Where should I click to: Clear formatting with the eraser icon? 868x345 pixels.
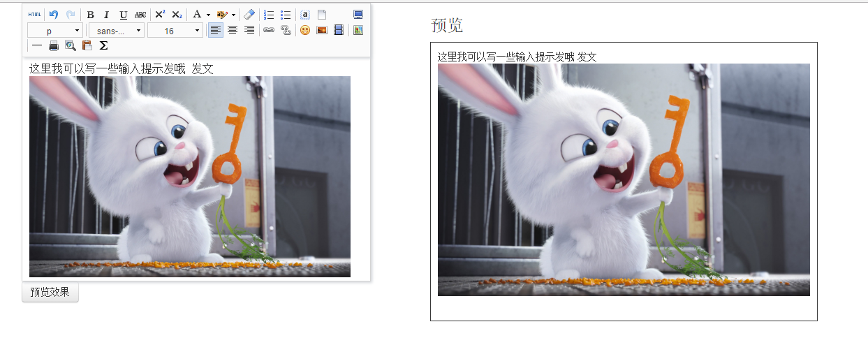pos(249,15)
